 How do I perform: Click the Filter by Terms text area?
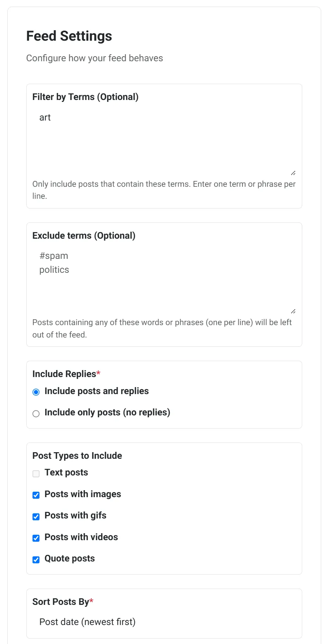[164, 142]
